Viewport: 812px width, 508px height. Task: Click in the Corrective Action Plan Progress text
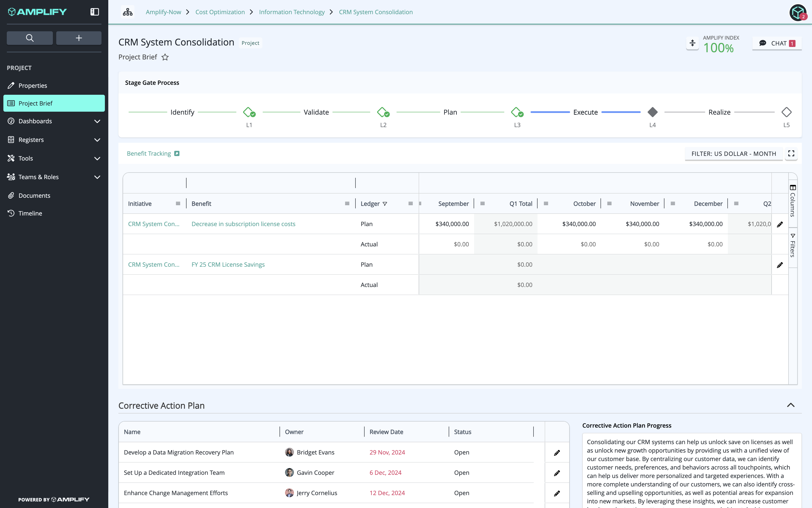pos(692,471)
